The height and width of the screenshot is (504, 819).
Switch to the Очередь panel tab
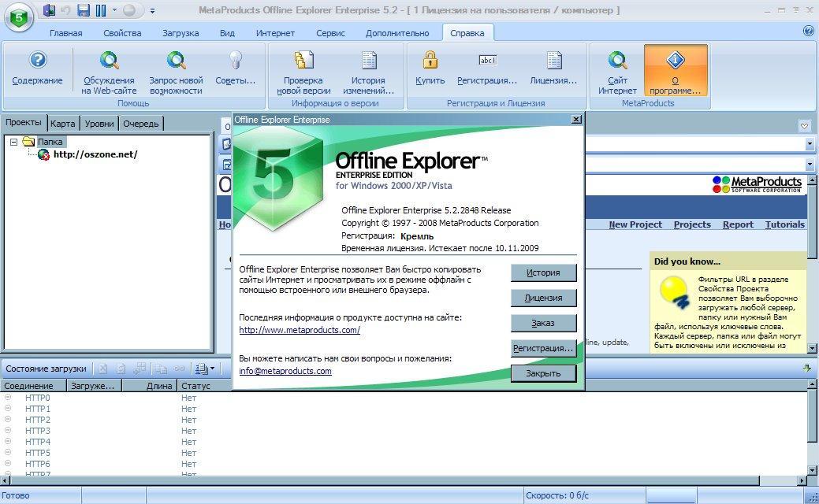point(141,124)
